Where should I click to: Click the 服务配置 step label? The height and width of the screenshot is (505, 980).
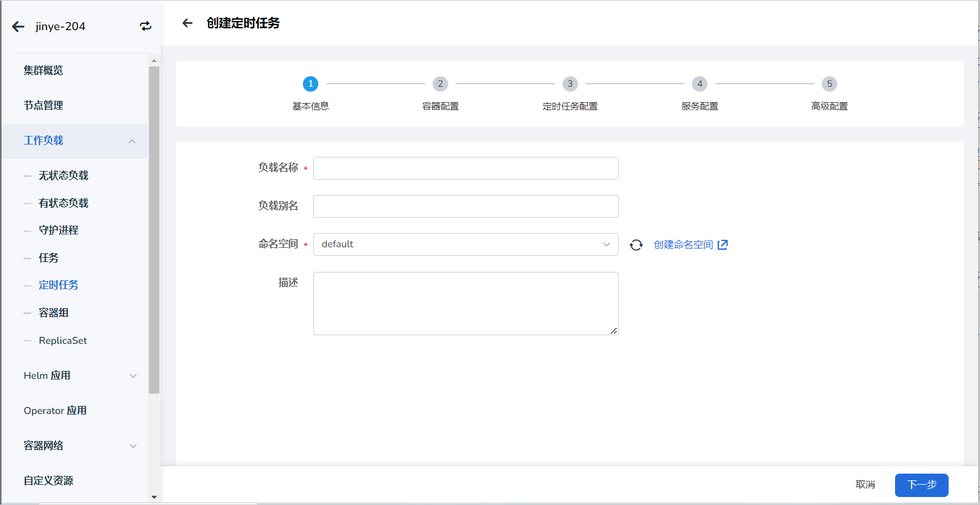pyautogui.click(x=699, y=106)
